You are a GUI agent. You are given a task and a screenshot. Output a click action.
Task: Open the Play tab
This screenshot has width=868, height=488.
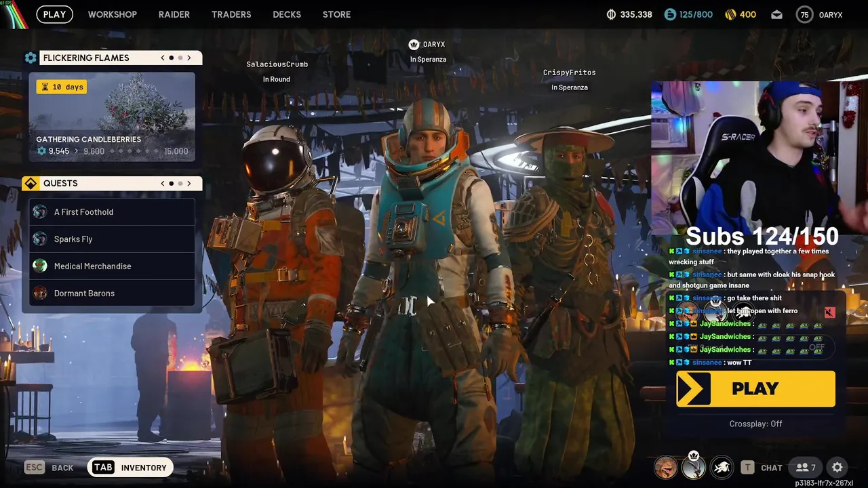55,14
